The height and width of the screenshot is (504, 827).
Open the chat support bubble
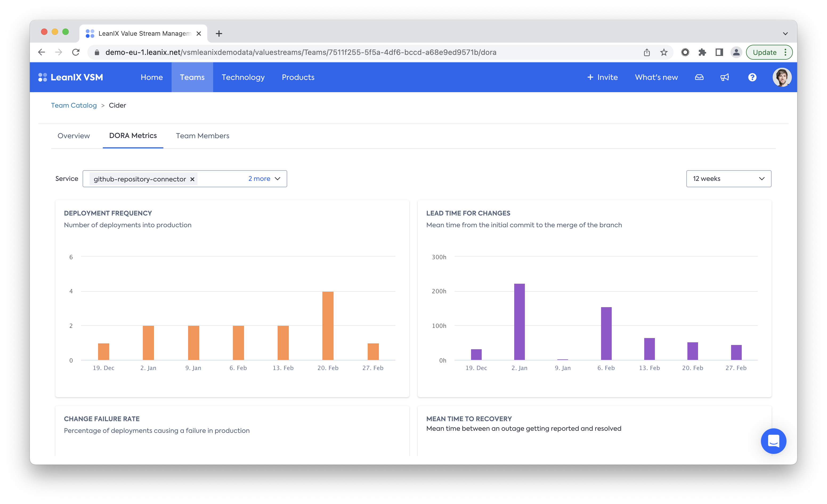(x=773, y=441)
